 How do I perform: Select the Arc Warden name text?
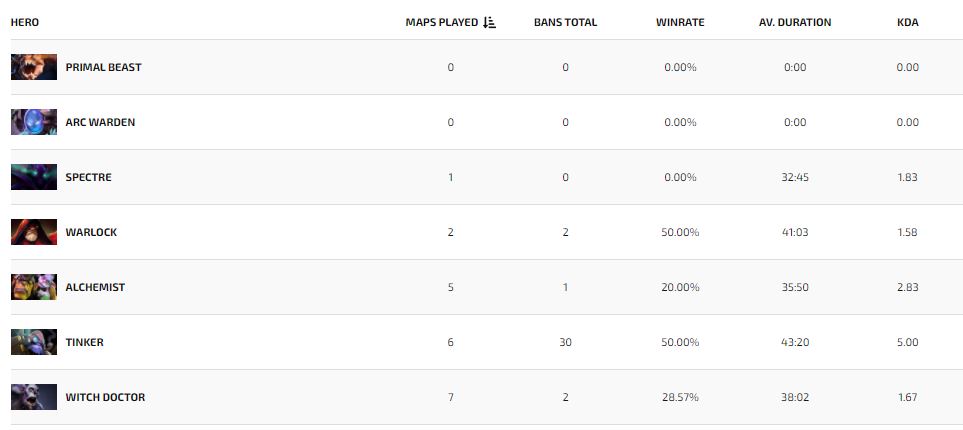point(100,122)
